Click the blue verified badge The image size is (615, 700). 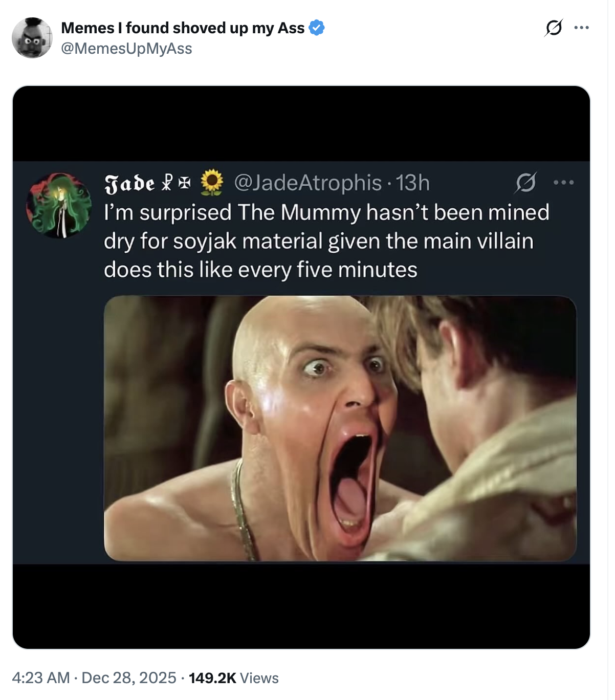pos(317,28)
